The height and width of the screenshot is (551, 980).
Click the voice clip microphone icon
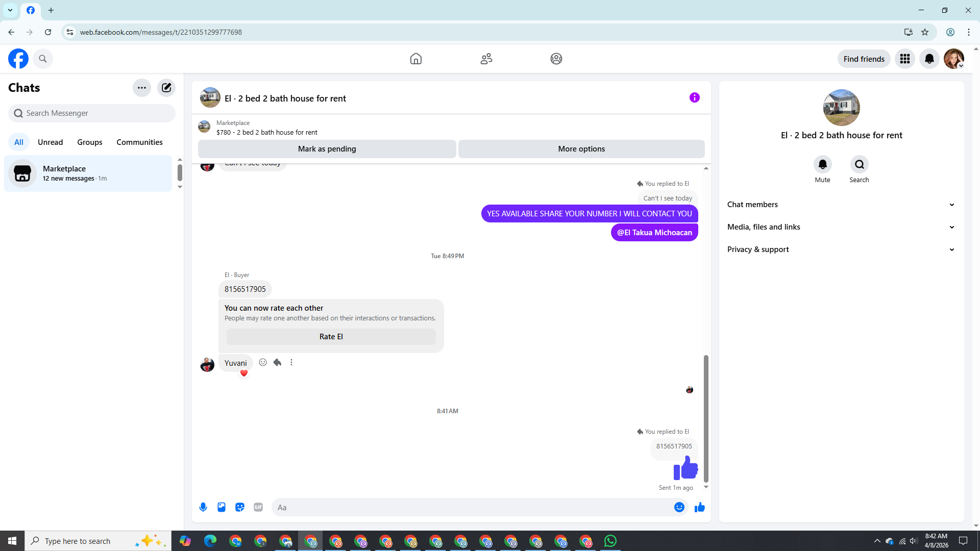coord(203,507)
